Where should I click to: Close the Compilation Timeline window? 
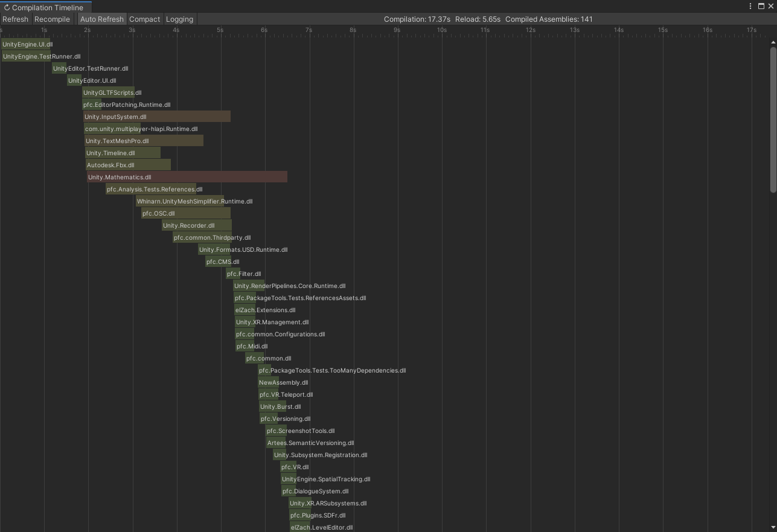point(770,7)
